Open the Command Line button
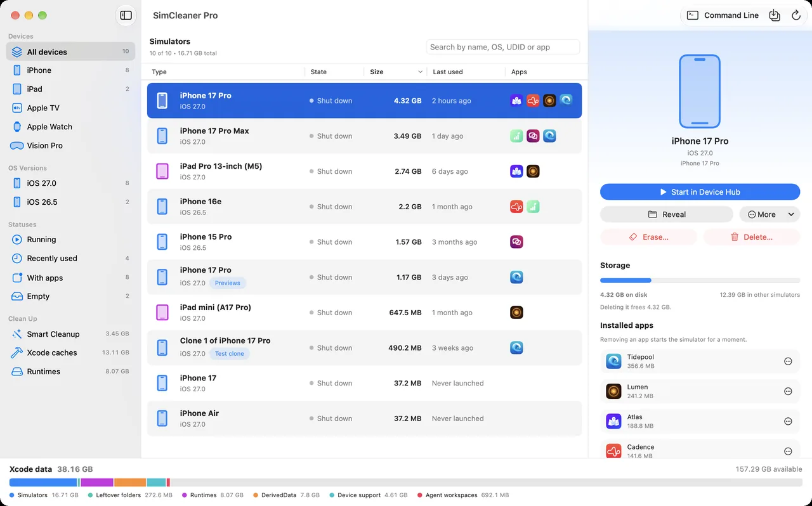Viewport: 812px width, 506px height. pos(723,15)
